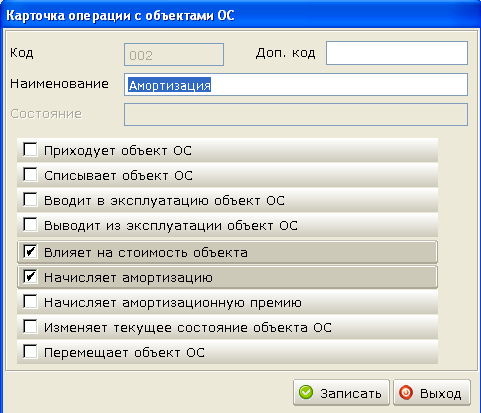Click the Выход exit button
Viewport: 481px width, 413px height.
click(432, 393)
